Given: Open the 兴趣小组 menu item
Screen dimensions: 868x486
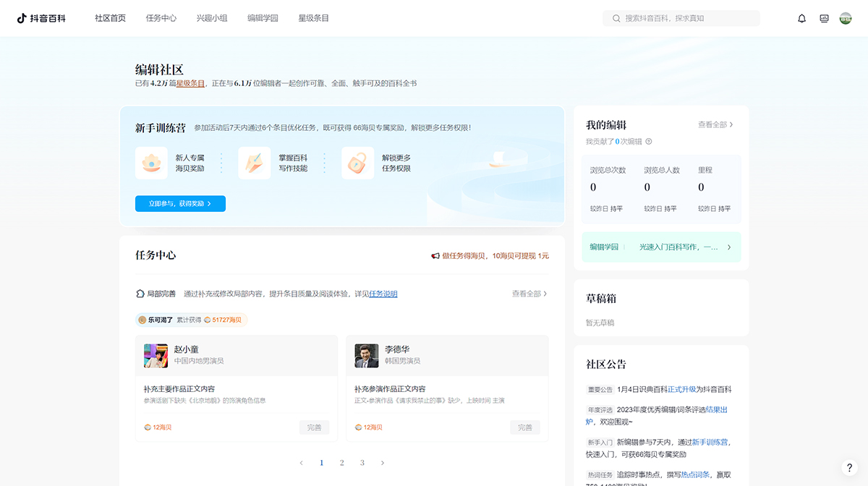Looking at the screenshot, I should 211,18.
